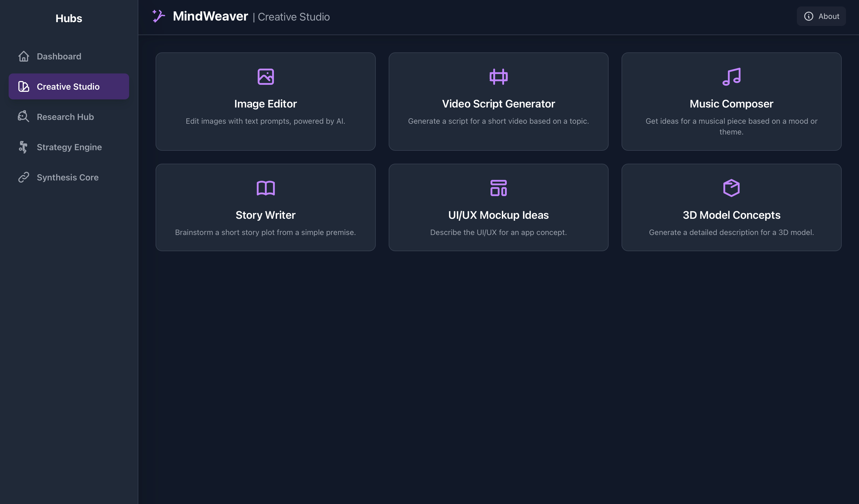The height and width of the screenshot is (504, 859).
Task: Open the Music Composer card
Action: [731, 102]
